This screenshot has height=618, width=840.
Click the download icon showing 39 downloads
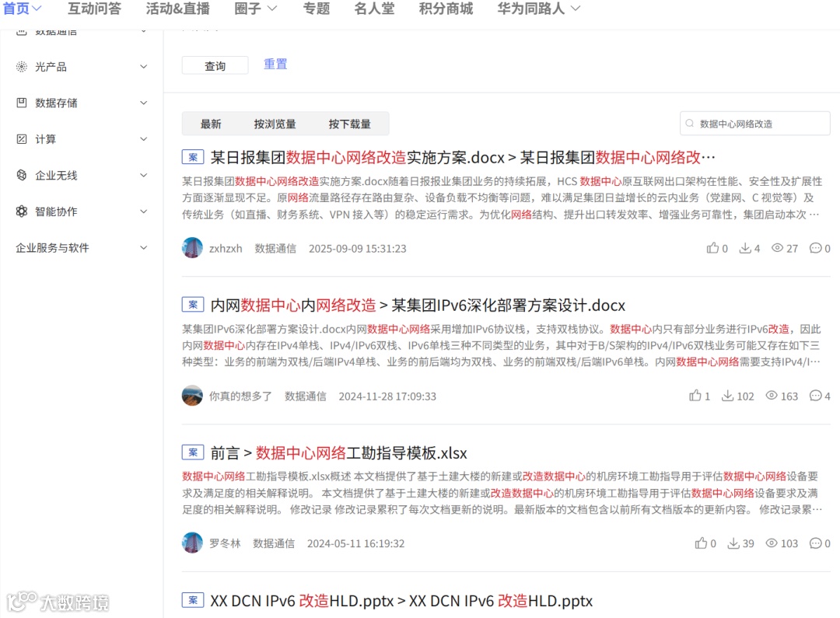click(733, 543)
